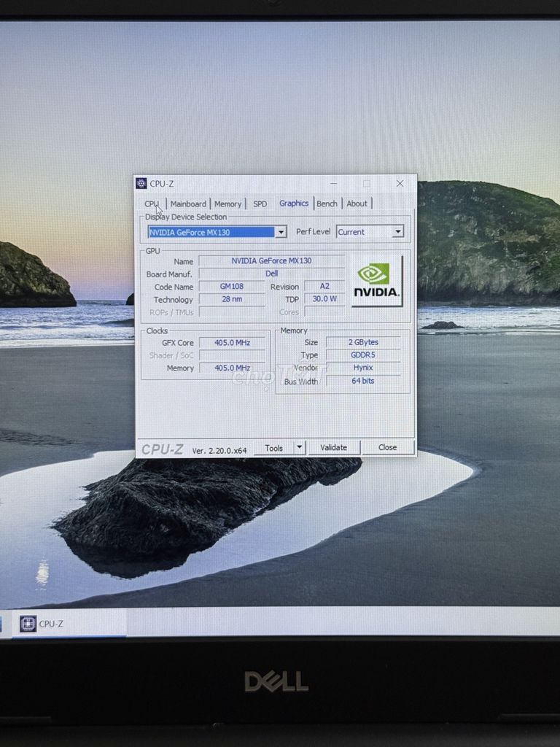This screenshot has height=747, width=560.
Task: Click the Board Manuf. value Dell
Action: point(271,274)
